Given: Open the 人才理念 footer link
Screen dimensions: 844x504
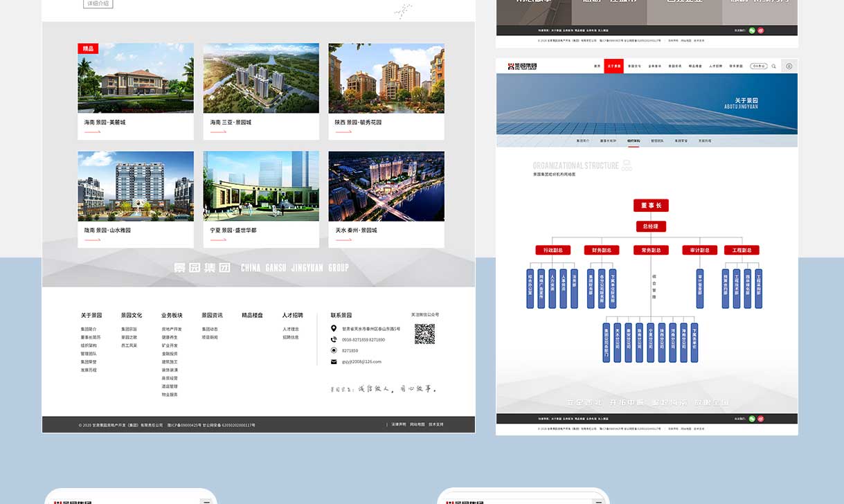Looking at the screenshot, I should (x=291, y=329).
